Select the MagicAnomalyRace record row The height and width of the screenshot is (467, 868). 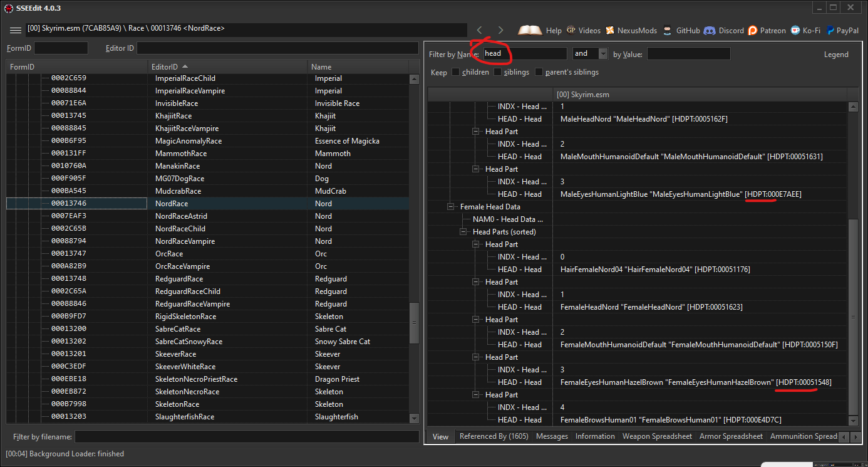click(207, 141)
